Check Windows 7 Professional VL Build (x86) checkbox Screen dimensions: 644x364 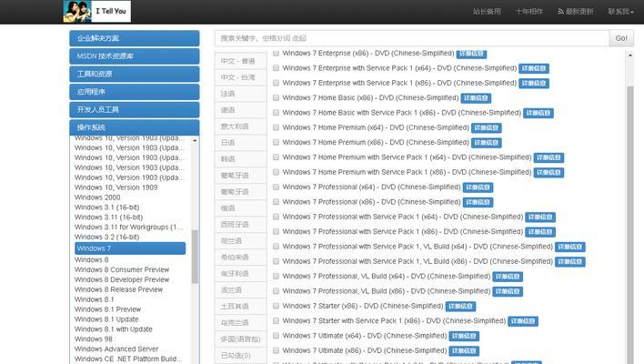(276, 291)
